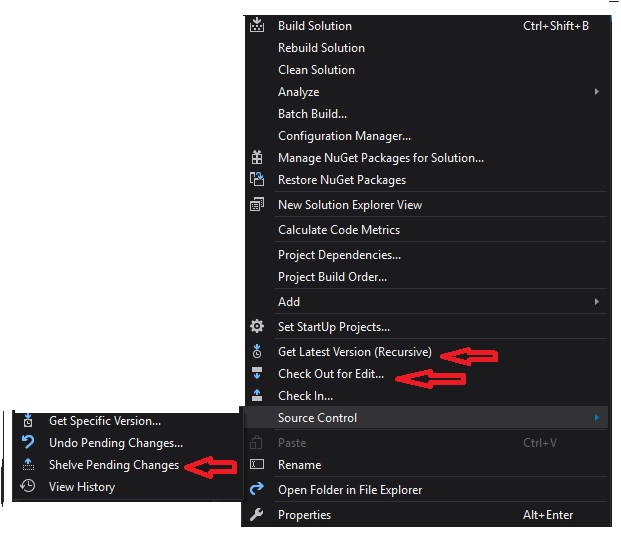Expand the Analyze submenu arrow
The image size is (621, 535).
[596, 91]
